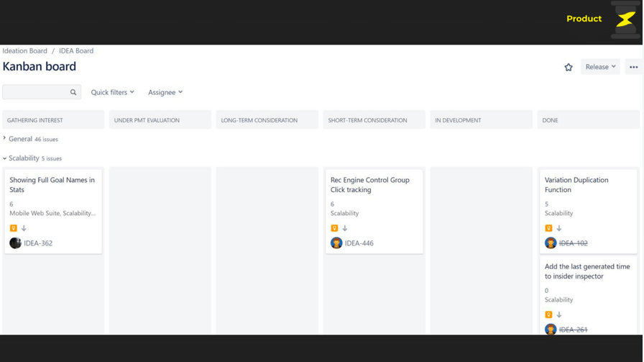644x362 pixels.
Task: Open the Showing Full Goal Names card
Action: pyautogui.click(x=52, y=185)
